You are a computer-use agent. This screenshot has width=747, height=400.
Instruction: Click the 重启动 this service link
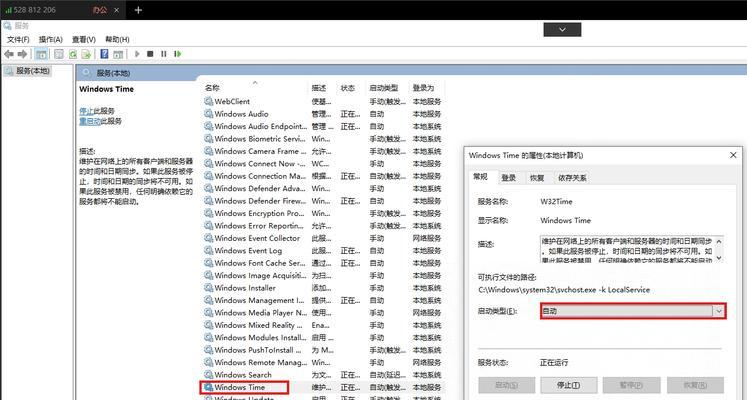tap(90, 121)
